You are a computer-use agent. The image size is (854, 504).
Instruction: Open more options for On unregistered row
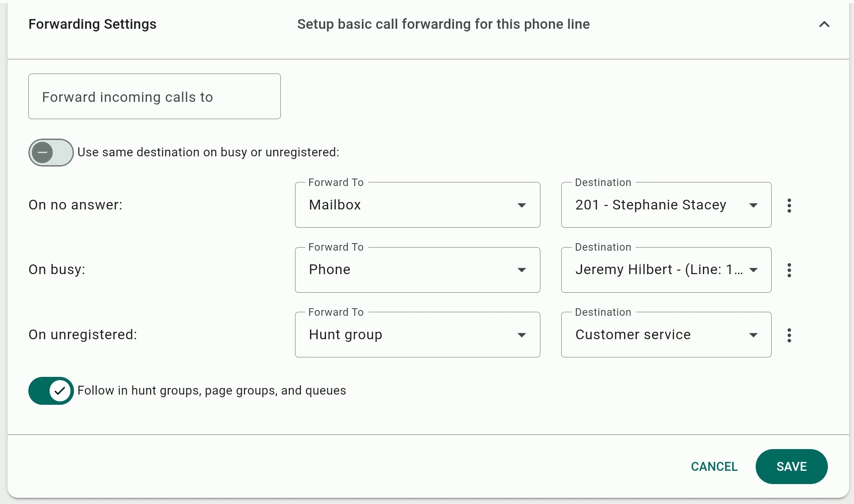point(789,335)
